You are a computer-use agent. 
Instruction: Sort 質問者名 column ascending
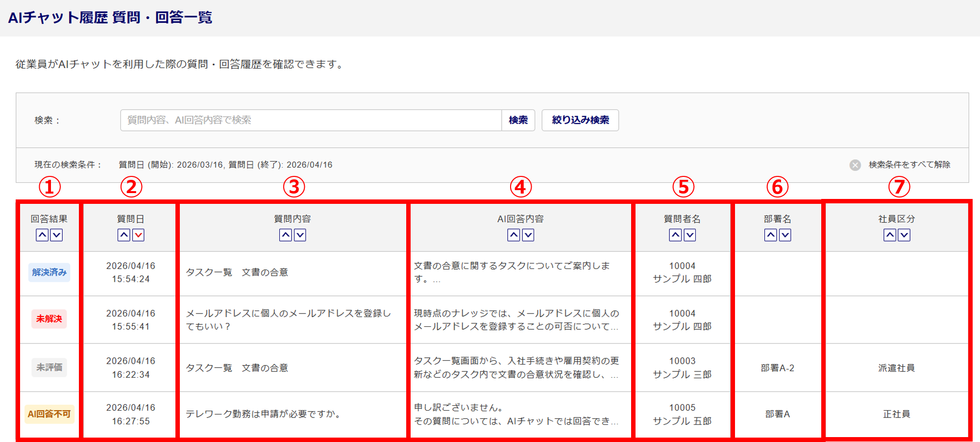pyautogui.click(x=676, y=235)
